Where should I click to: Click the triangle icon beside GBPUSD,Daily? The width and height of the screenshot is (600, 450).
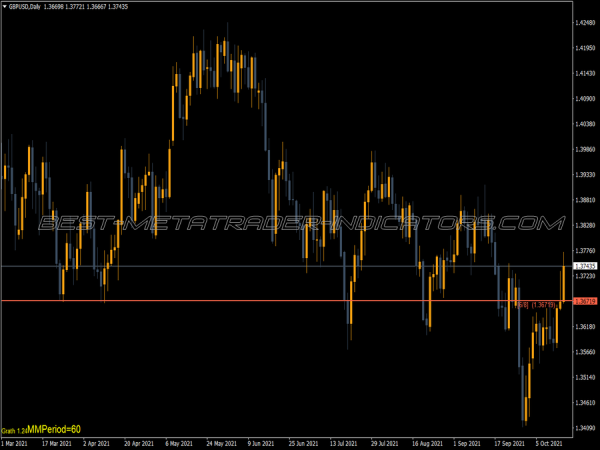[x=5, y=6]
